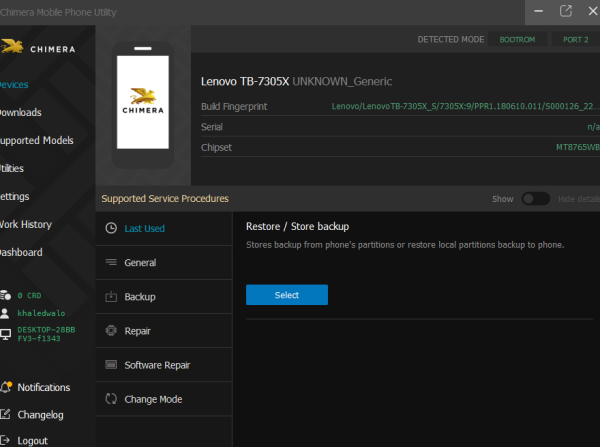Select the Software Repair tab
The image size is (600, 447).
(164, 365)
